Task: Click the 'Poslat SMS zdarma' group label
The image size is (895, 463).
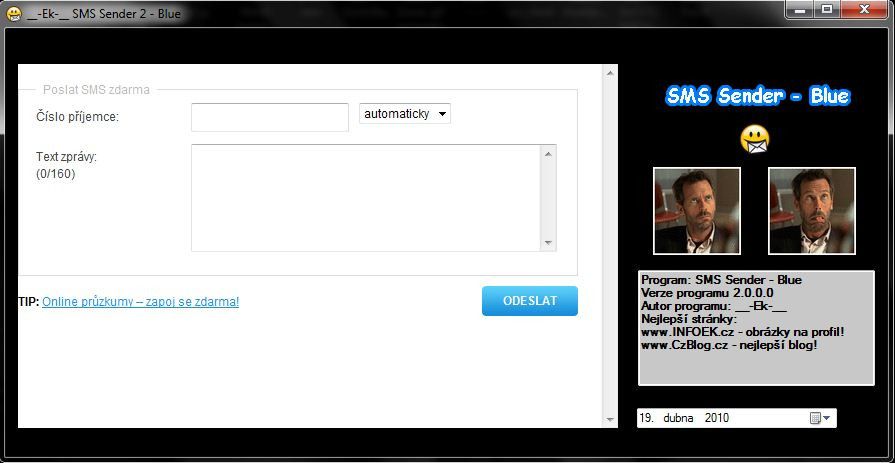Action: pyautogui.click(x=96, y=90)
